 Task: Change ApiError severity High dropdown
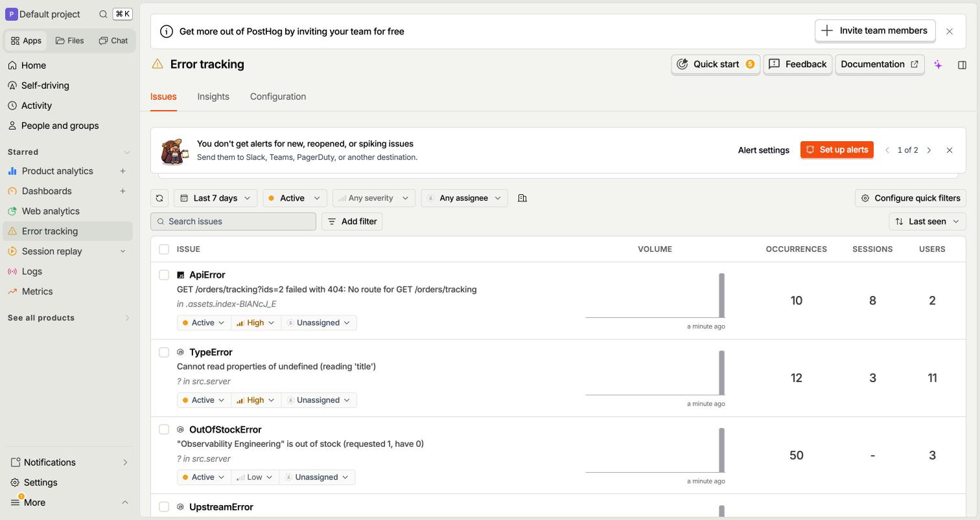tap(255, 322)
